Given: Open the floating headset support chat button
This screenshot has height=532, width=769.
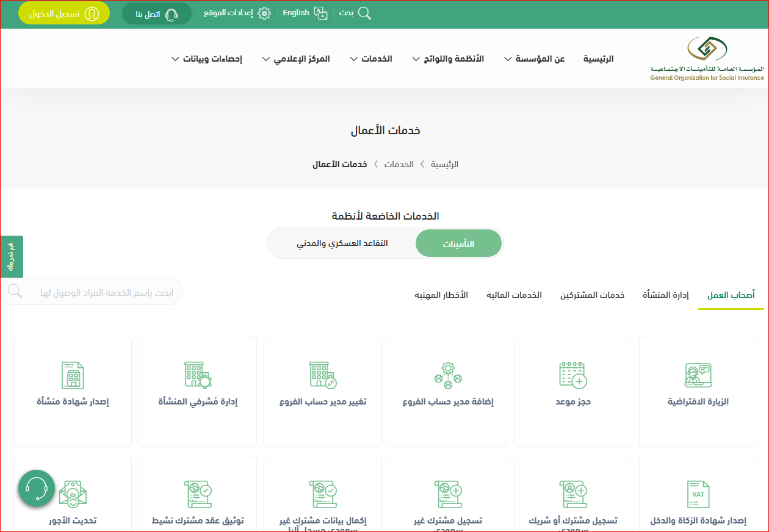Looking at the screenshot, I should pos(37,487).
